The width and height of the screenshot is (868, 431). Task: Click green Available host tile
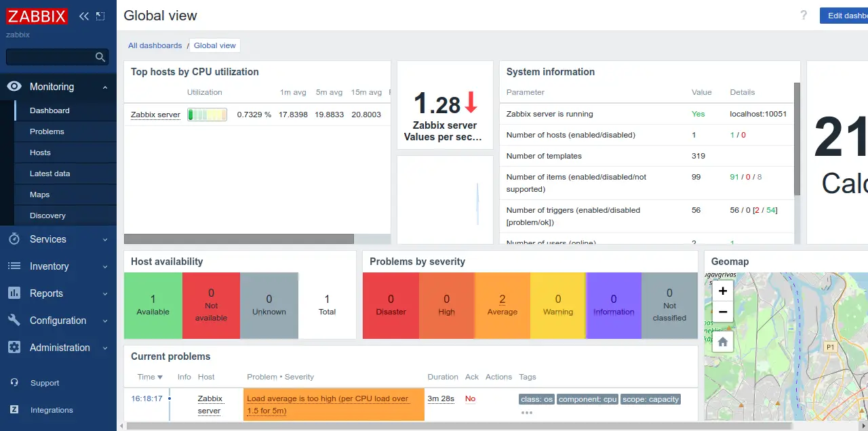(x=153, y=306)
